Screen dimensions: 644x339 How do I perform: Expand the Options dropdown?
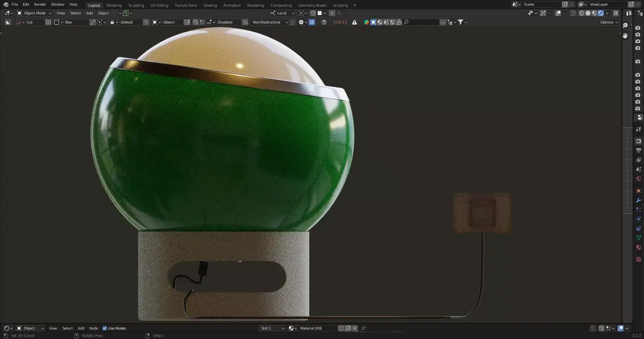609,22
